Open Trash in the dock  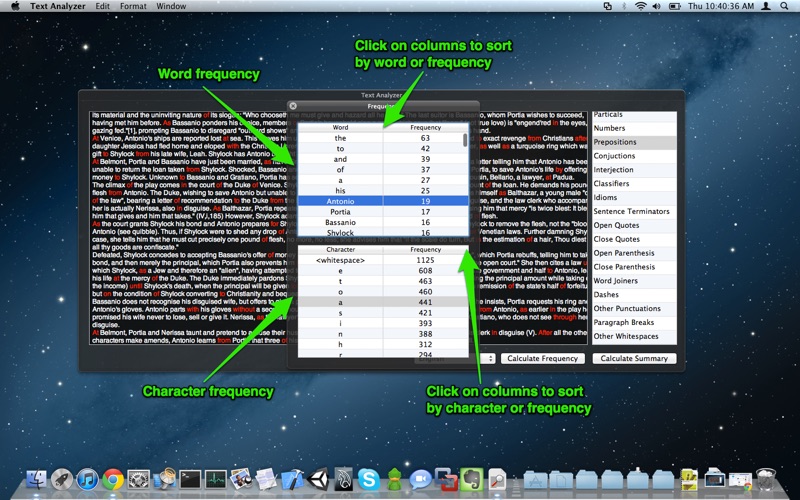[765, 480]
